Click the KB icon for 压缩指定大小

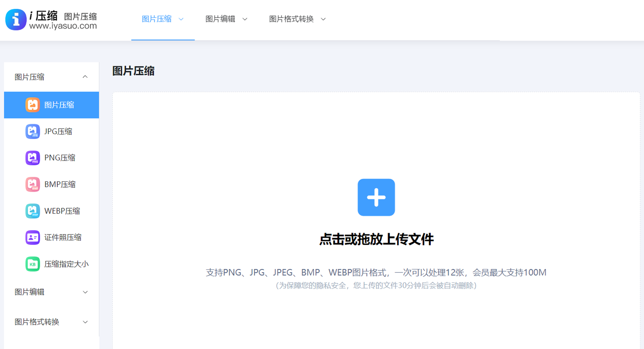(x=33, y=264)
